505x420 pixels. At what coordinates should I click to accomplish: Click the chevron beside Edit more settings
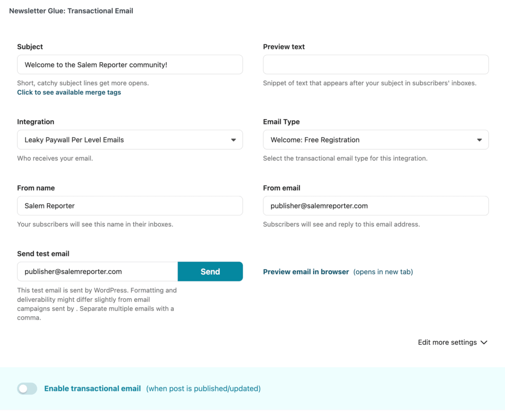[484, 343]
